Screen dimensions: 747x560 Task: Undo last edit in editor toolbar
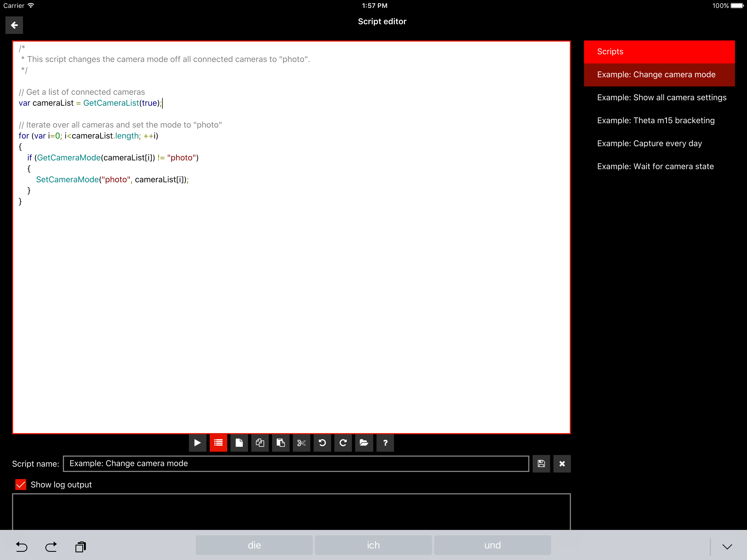coord(322,442)
